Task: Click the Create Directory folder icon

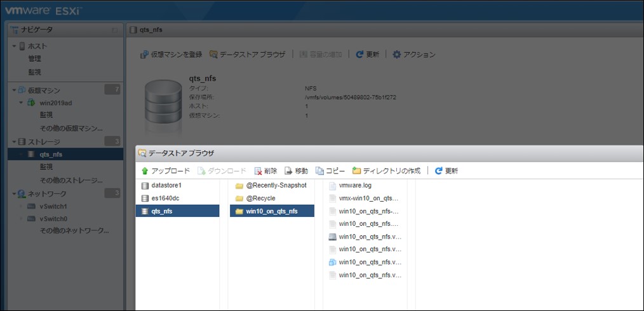Action: 357,171
